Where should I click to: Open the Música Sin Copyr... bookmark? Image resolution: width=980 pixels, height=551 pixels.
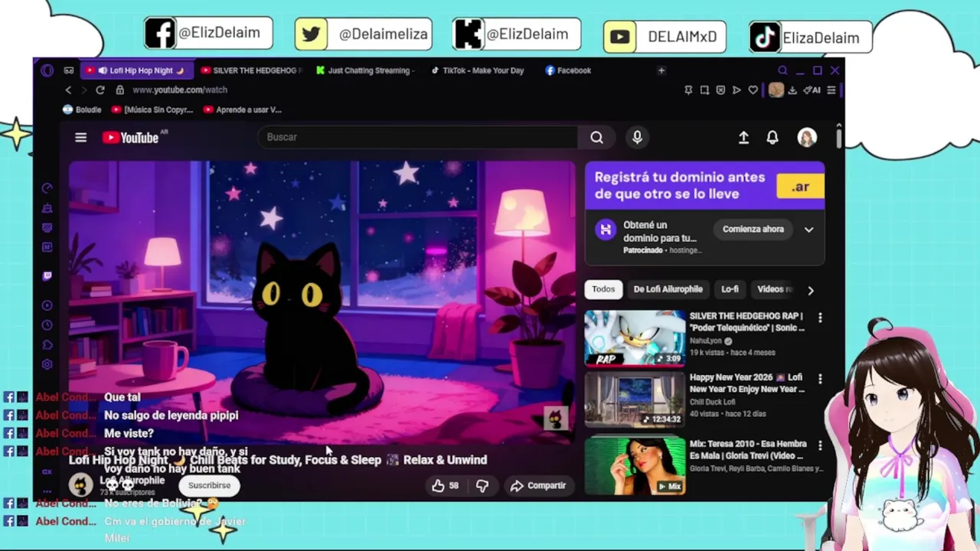click(x=152, y=109)
